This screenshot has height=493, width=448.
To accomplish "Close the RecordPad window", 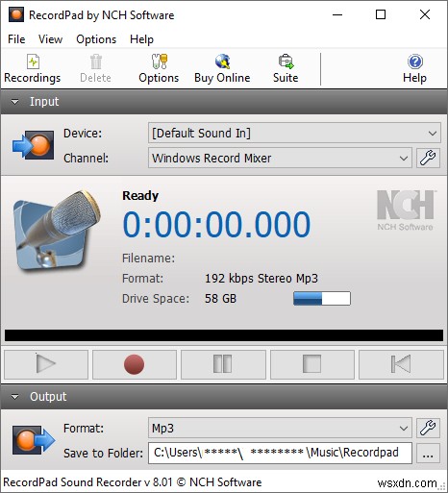I will pos(425,14).
